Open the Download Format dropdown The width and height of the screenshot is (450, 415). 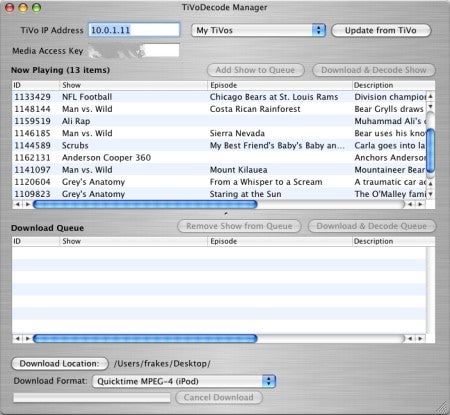pos(184,381)
